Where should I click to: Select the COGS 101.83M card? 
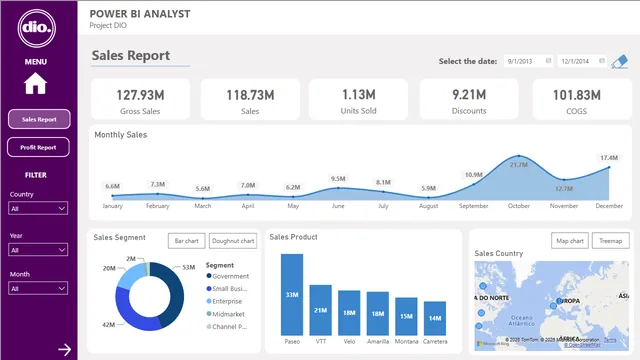click(582, 100)
